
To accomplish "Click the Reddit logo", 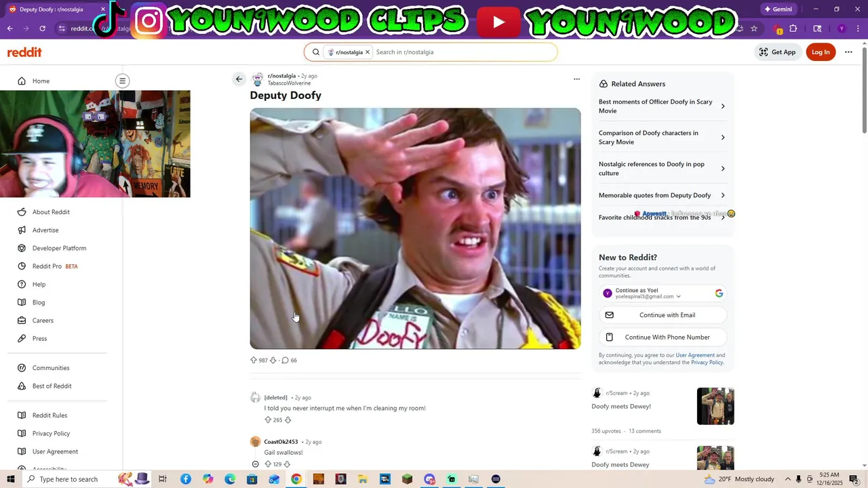I will click(24, 52).
